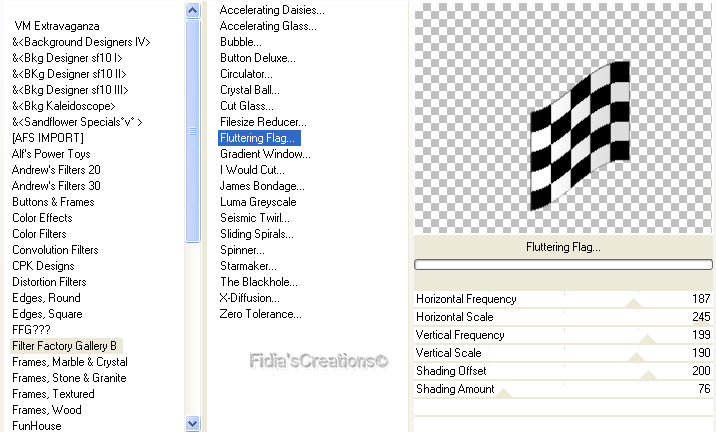Viewport: 716px width, 432px height.
Task: Select Alf's Power Toys category
Action: [x=51, y=154]
